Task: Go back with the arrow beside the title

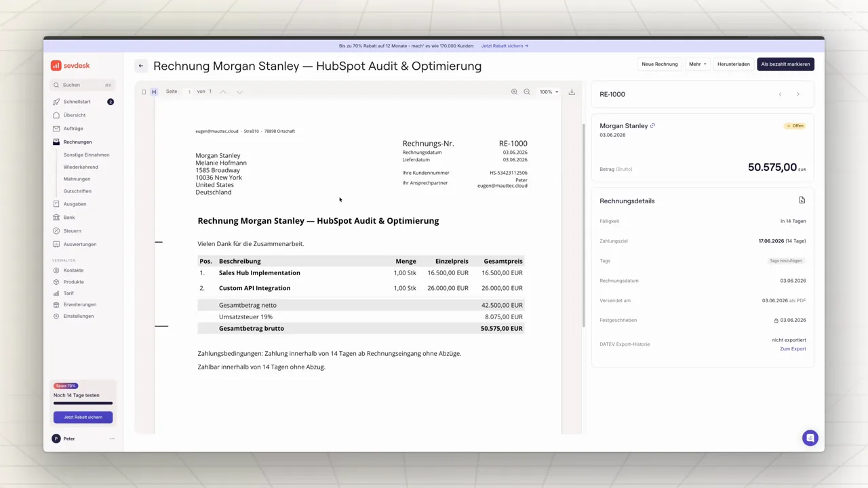Action: pyautogui.click(x=140, y=66)
